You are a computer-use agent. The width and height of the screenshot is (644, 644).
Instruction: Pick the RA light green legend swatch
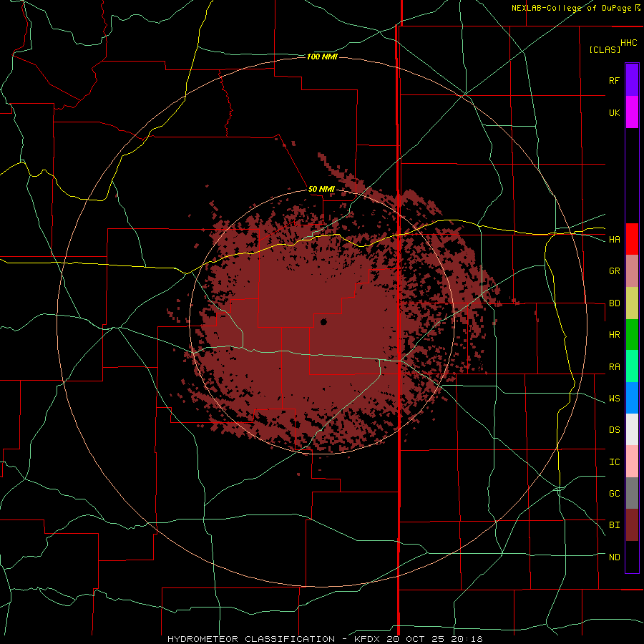632,366
